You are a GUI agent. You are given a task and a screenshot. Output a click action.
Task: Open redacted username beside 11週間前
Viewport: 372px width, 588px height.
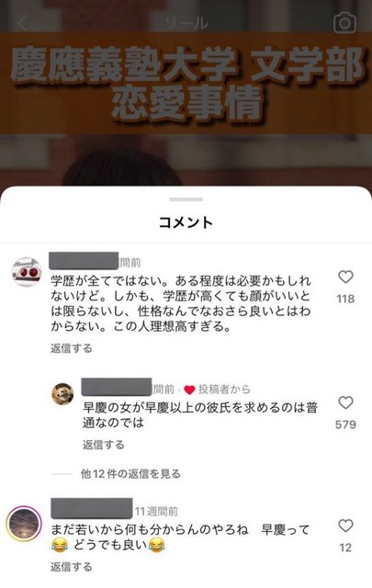pyautogui.click(x=92, y=508)
